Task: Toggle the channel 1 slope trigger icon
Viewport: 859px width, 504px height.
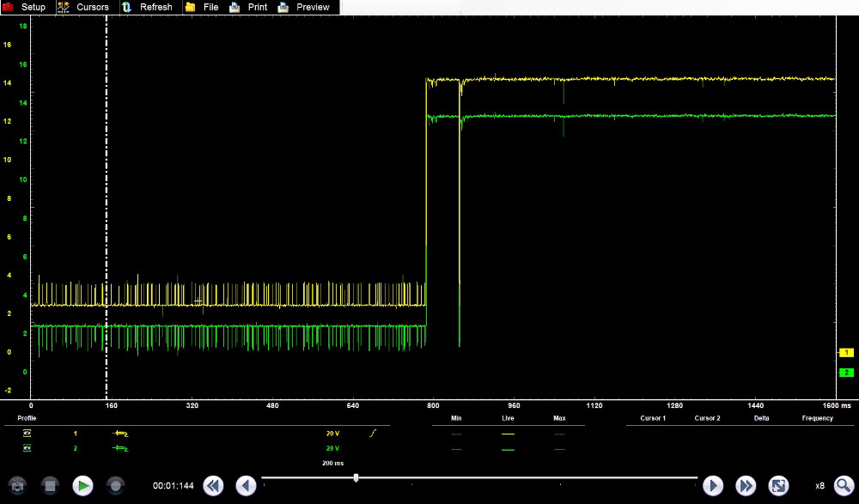Action: 372,434
